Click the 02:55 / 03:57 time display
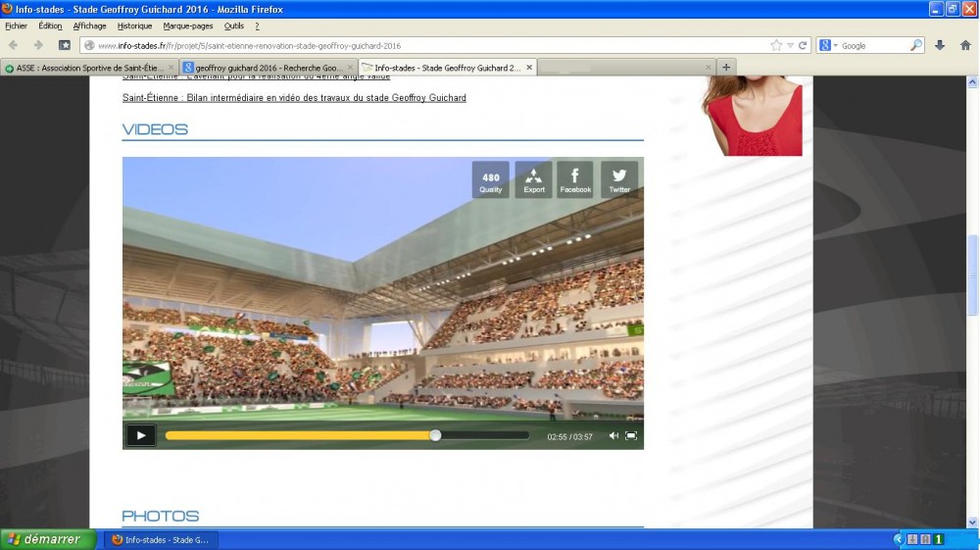The image size is (980, 550). (569, 436)
